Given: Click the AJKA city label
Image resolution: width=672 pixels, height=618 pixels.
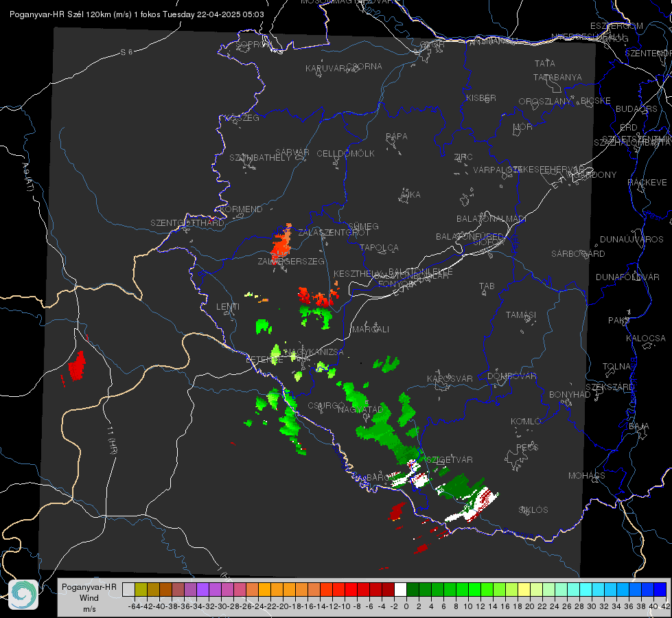Looking at the screenshot, I should point(410,195).
